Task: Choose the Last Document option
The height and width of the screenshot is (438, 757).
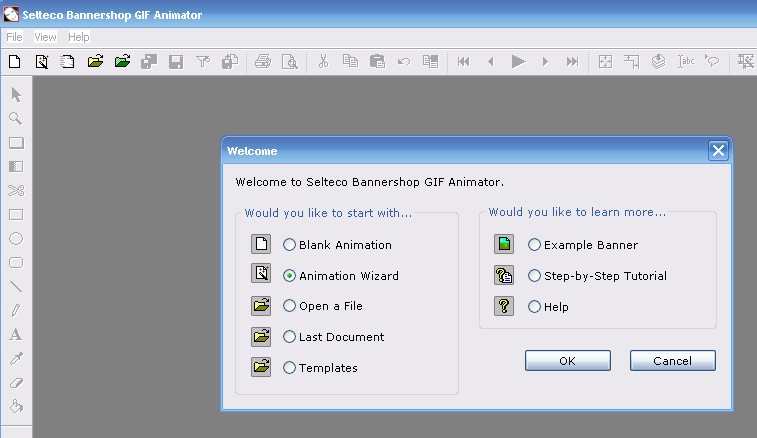Action: coord(289,337)
